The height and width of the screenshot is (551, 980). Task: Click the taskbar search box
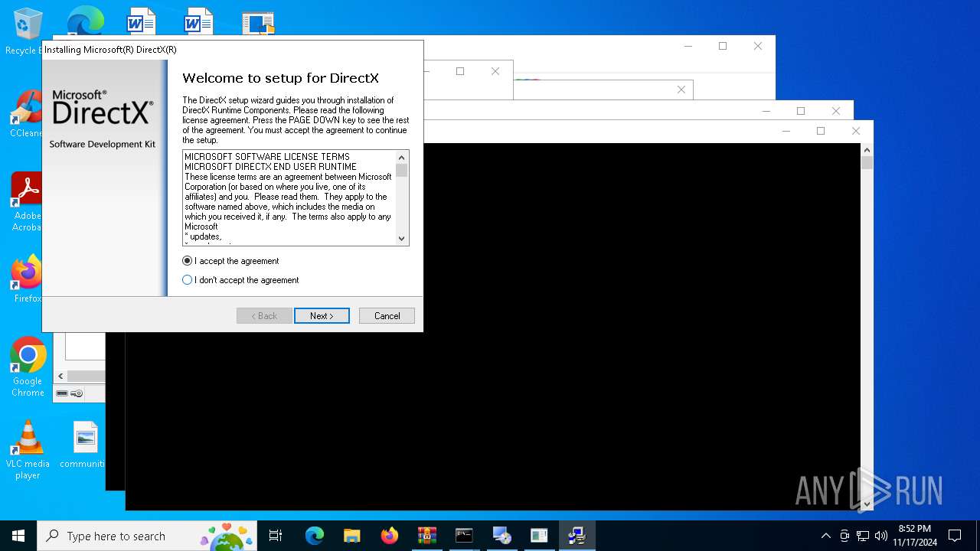(147, 536)
